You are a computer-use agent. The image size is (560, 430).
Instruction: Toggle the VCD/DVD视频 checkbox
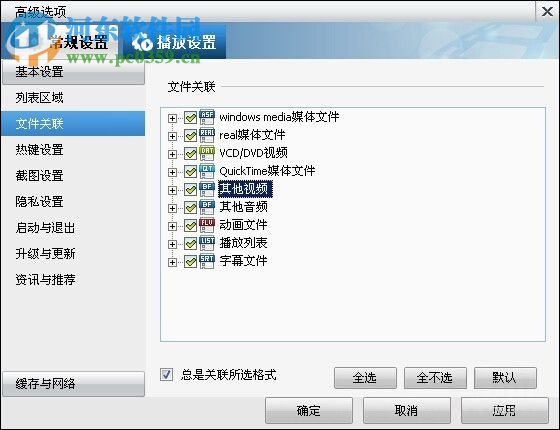coord(190,154)
